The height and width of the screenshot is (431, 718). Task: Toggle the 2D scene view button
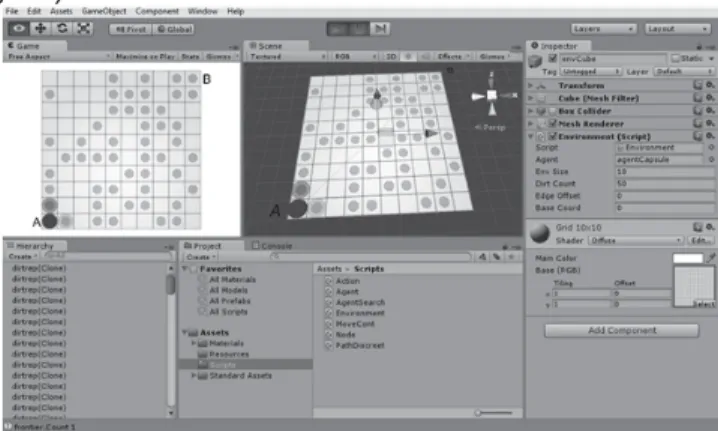(391, 56)
